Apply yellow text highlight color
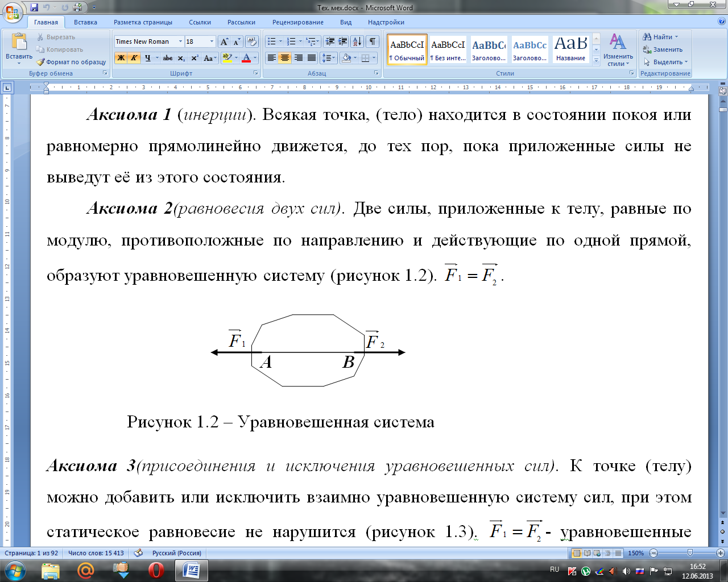The width and height of the screenshot is (728, 582). pos(227,58)
